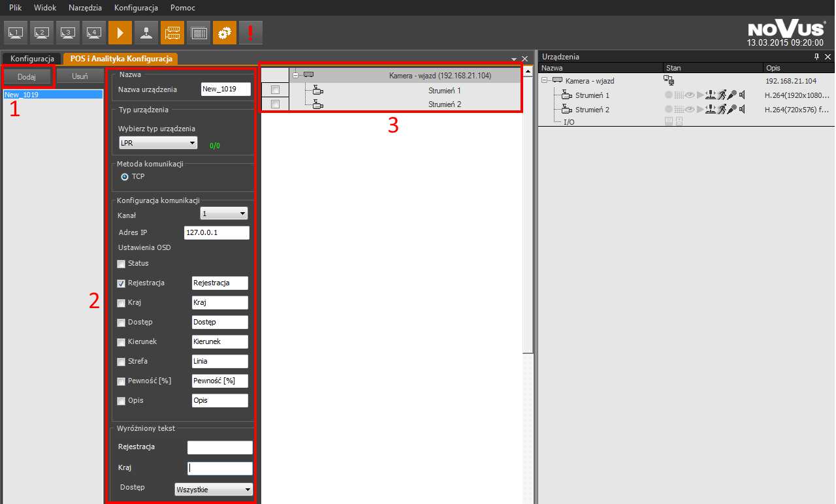This screenshot has width=836, height=504.
Task: Click Kamera - wjazd connection status icon
Action: pos(669,81)
